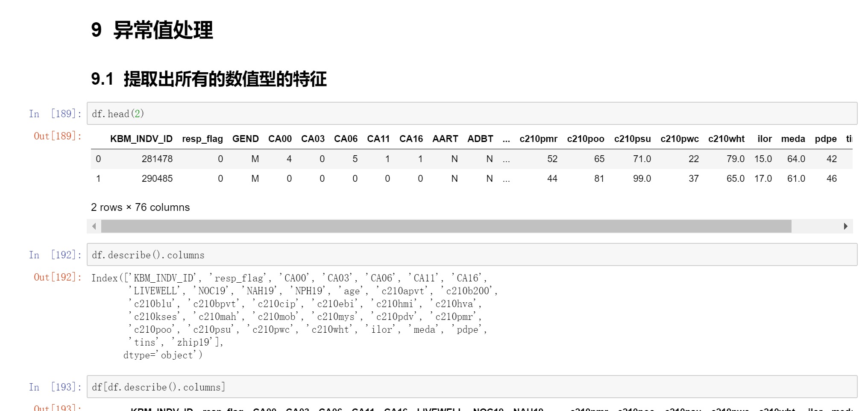Click the In [192] cell prompt
Screen dimensions: 868x411
point(55,255)
